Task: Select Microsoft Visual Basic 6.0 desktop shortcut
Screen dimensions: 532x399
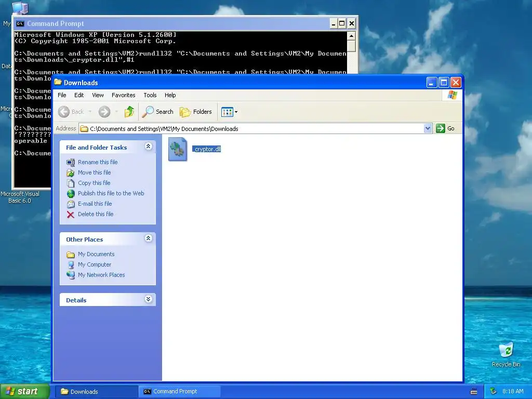Action: click(x=20, y=197)
